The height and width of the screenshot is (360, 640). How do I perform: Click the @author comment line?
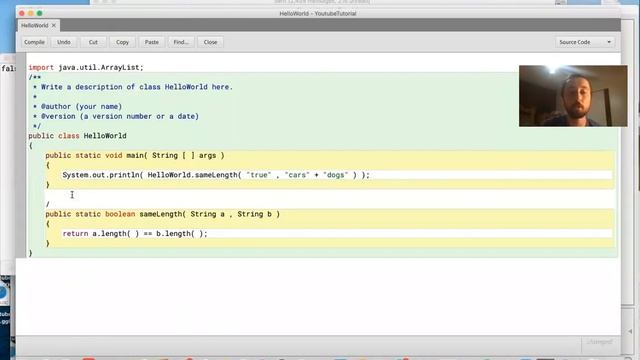[77, 107]
